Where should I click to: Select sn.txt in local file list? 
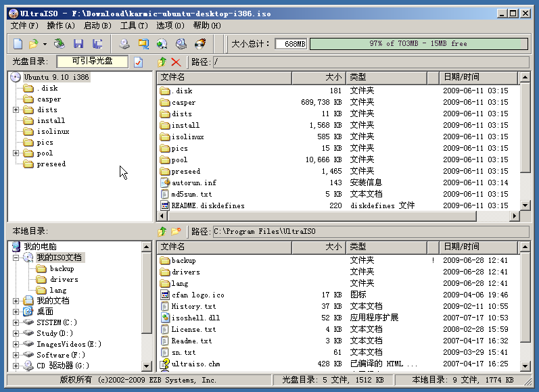click(183, 352)
